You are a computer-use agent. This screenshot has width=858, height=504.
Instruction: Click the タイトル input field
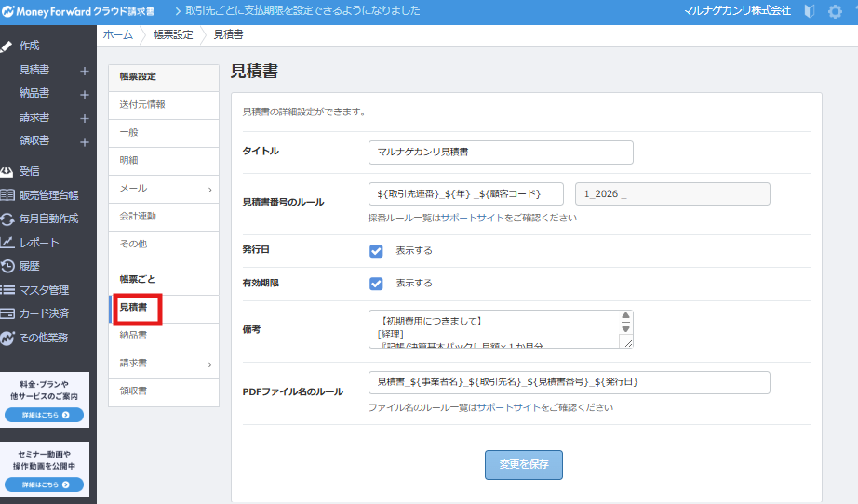(x=501, y=152)
